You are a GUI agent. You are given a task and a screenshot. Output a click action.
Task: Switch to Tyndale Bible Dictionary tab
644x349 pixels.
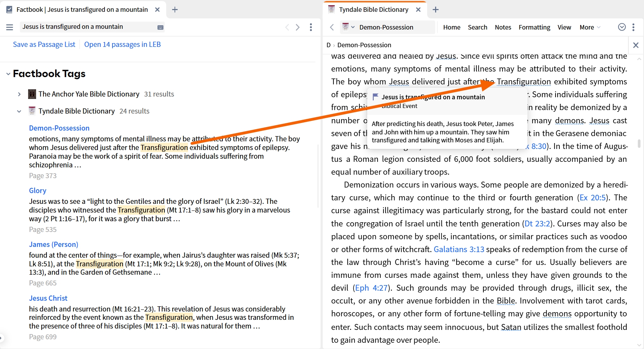click(x=374, y=10)
